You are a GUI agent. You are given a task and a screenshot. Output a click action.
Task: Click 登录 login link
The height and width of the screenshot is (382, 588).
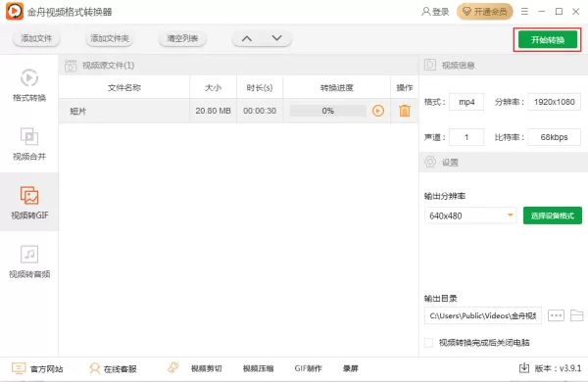coord(435,12)
